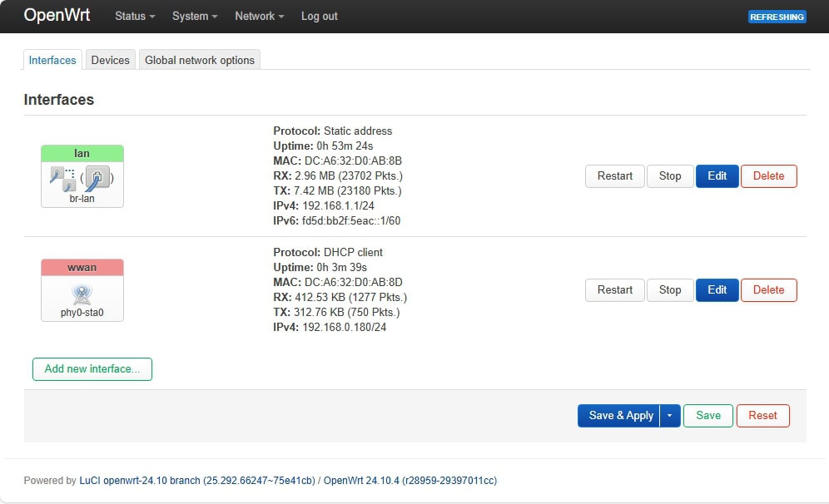
Task: Edit the wwan interface settings
Action: (x=717, y=290)
